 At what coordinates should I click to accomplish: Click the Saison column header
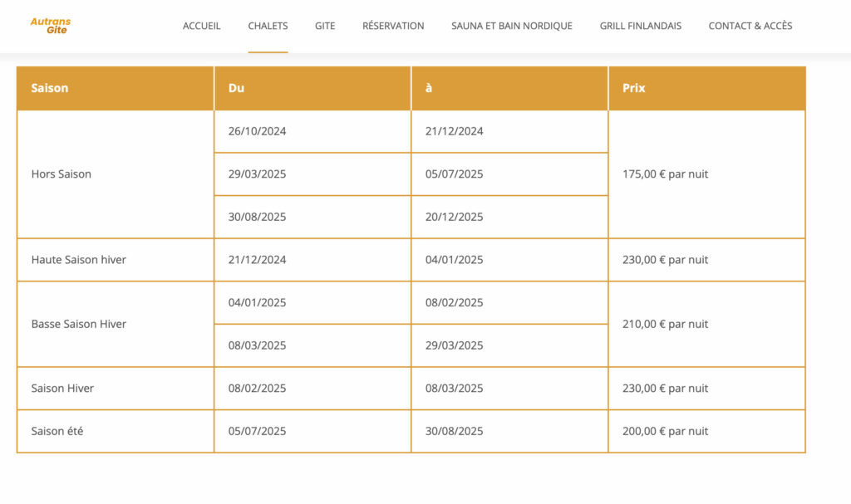(50, 88)
